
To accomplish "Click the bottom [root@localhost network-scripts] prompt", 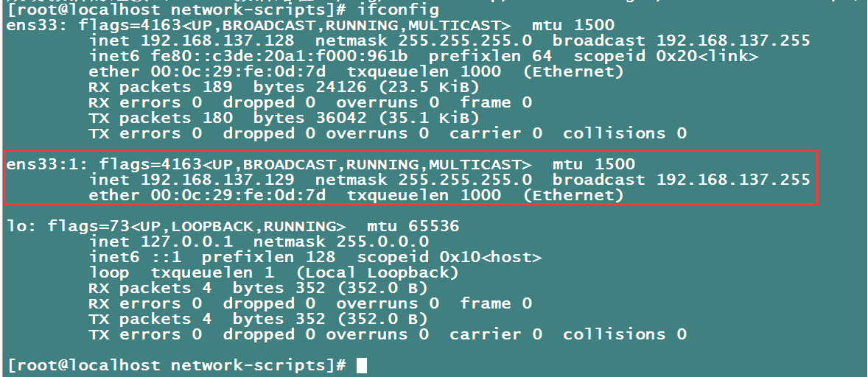I will (x=177, y=365).
